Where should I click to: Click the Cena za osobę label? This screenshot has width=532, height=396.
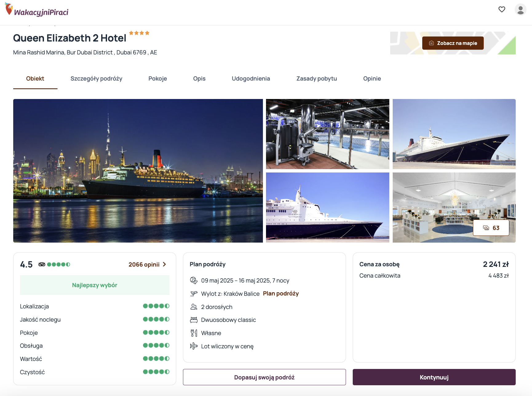click(x=379, y=264)
